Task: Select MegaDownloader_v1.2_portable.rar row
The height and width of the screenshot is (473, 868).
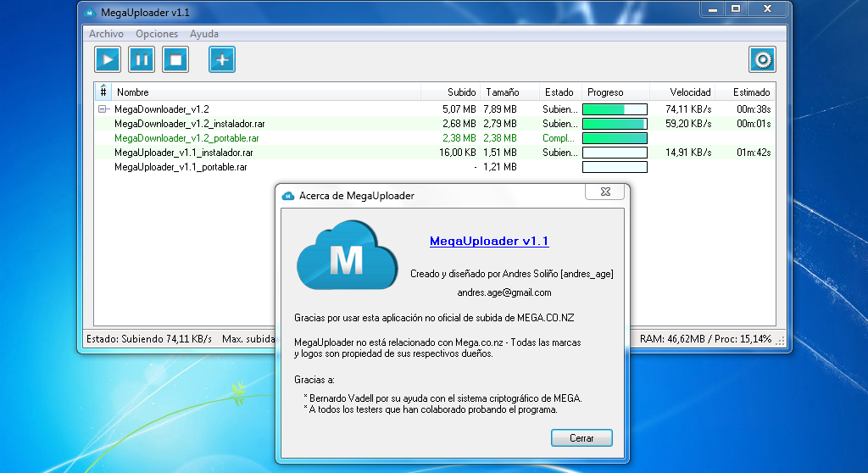Action: pyautogui.click(x=435, y=138)
